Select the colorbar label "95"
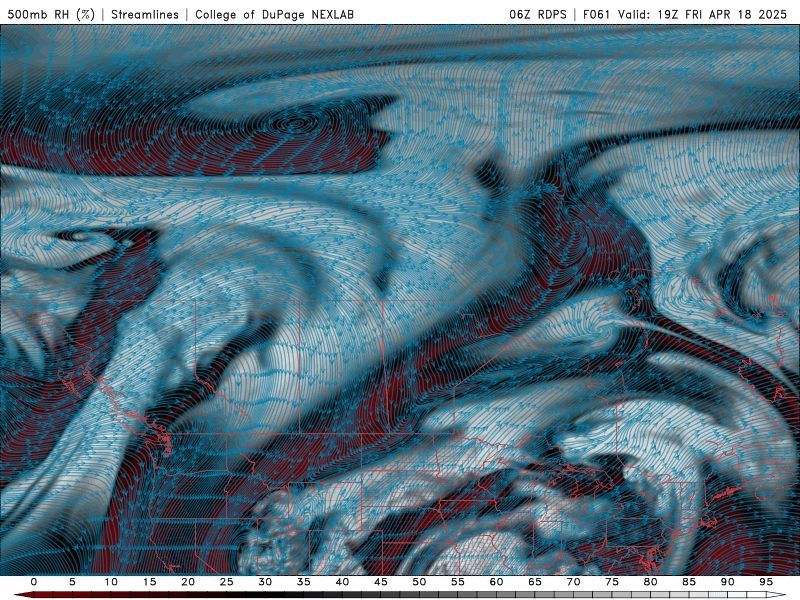Viewport: 800px width, 600px height. 766,582
